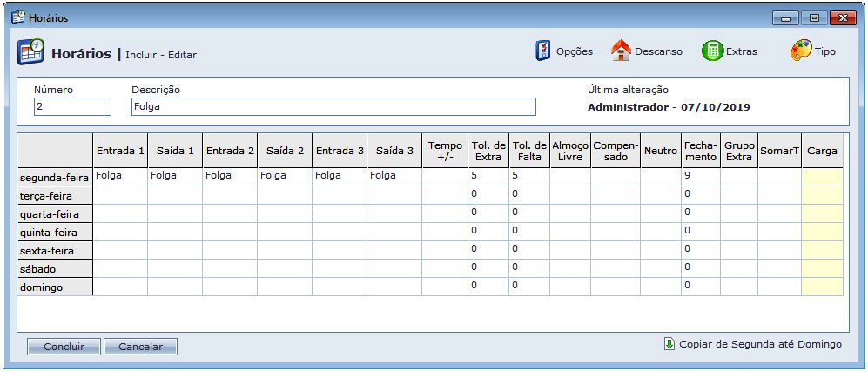Viewport: 868px width, 372px height.
Task: Click into the Descrição text field
Action: (x=333, y=106)
